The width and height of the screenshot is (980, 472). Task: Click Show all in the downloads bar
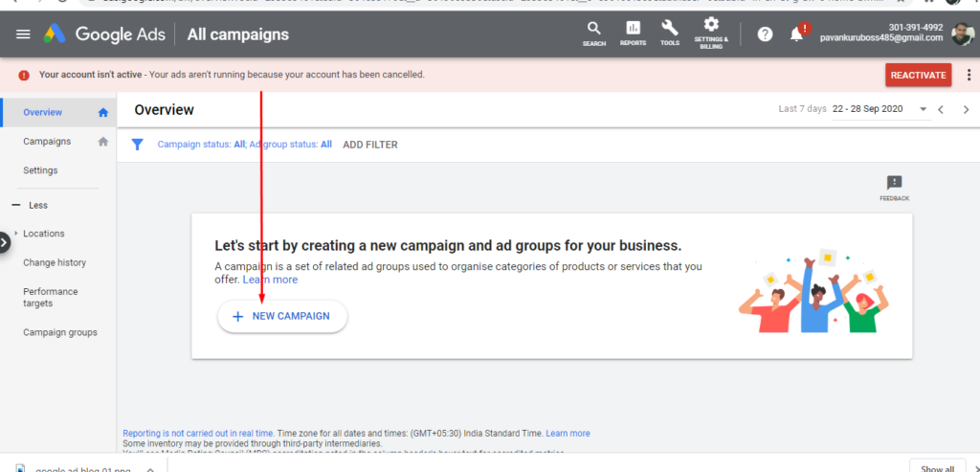pyautogui.click(x=938, y=468)
